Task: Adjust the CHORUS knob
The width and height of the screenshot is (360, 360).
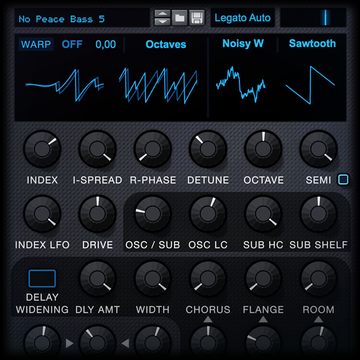Action: 208,278
